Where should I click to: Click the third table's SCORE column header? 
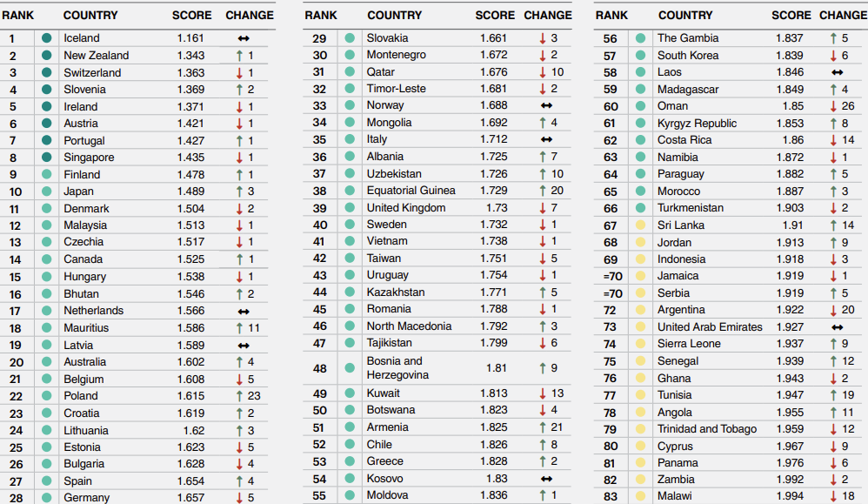coord(791,16)
